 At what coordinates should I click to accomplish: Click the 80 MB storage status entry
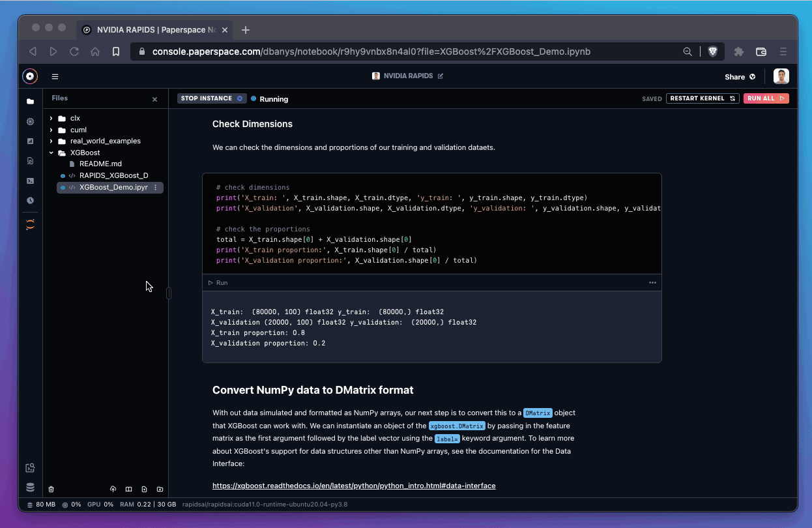(41, 505)
